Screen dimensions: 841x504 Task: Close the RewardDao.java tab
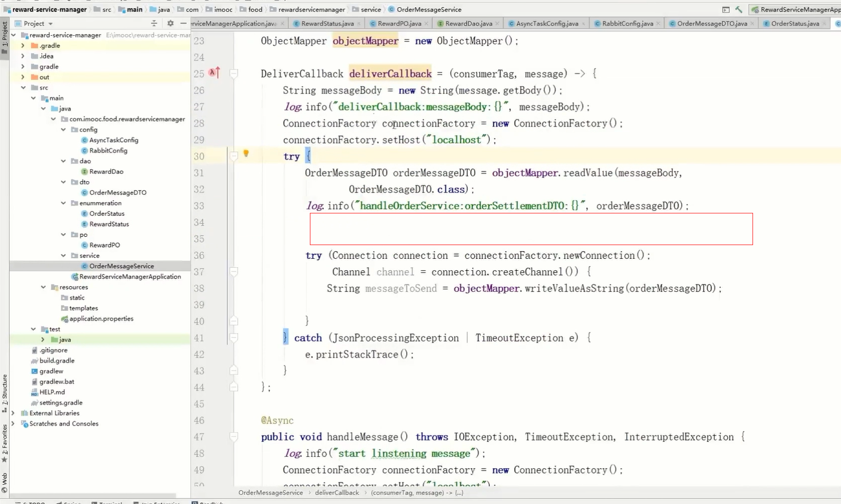(x=497, y=24)
